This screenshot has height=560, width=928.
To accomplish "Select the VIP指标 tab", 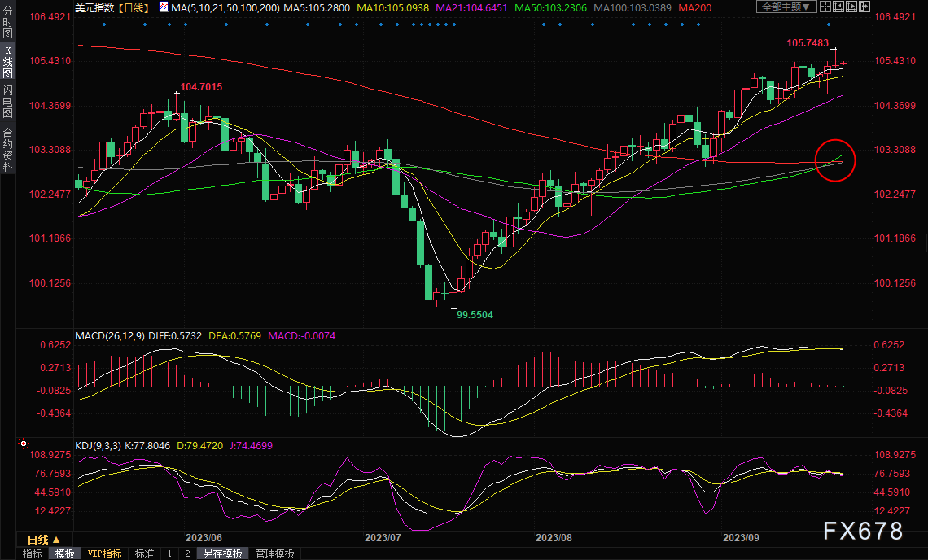I will click(104, 553).
